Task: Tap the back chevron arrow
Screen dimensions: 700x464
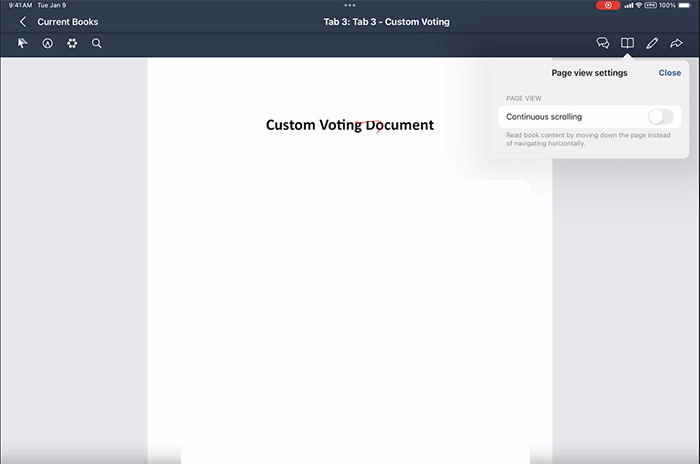Action: pyautogui.click(x=23, y=21)
